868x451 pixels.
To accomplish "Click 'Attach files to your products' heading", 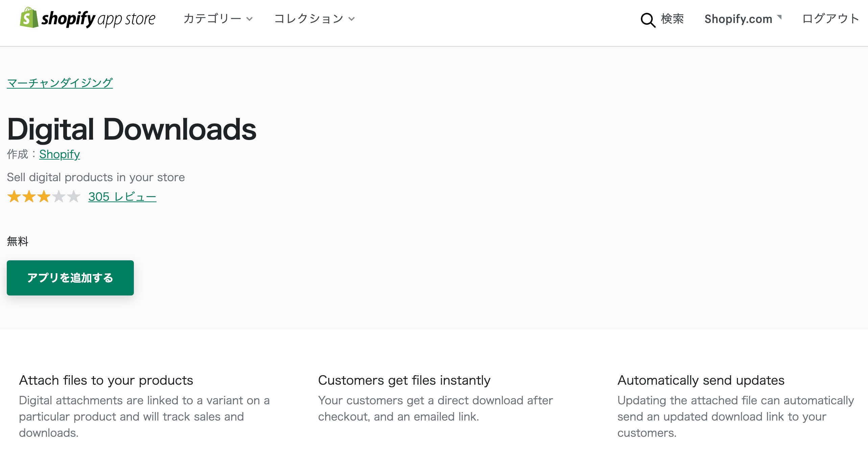I will (106, 380).
